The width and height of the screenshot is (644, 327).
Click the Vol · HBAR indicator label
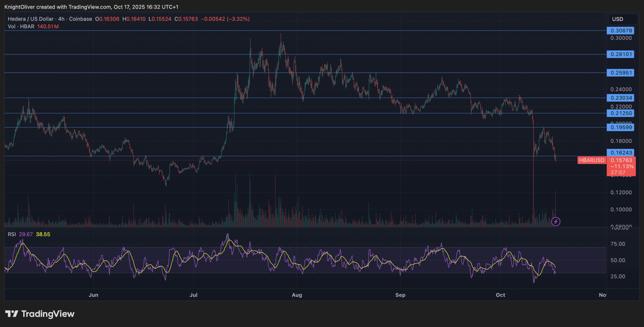(21, 26)
